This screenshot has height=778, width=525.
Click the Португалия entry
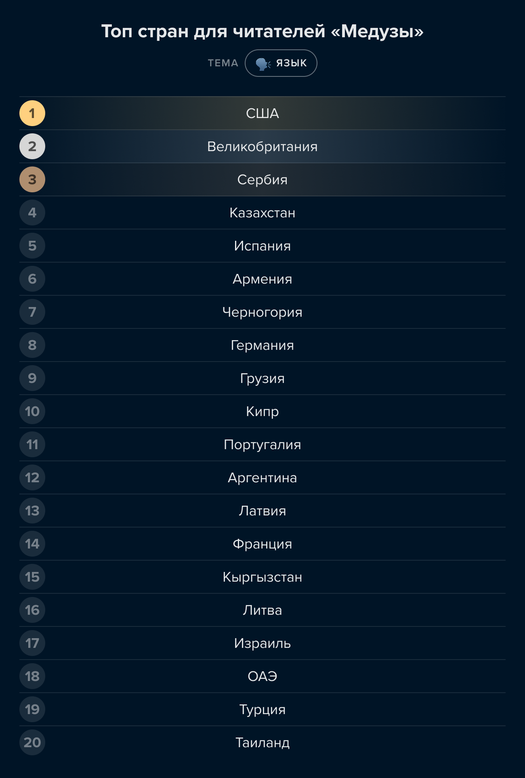[262, 445]
